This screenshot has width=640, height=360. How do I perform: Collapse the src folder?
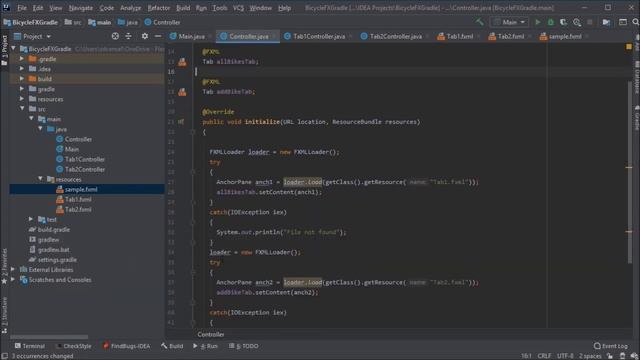tap(22, 109)
